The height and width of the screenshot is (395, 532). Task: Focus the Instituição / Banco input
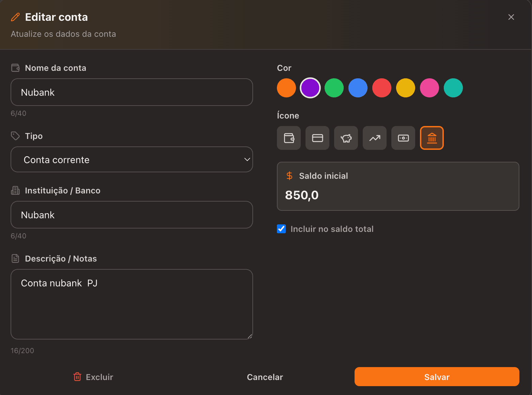132,215
